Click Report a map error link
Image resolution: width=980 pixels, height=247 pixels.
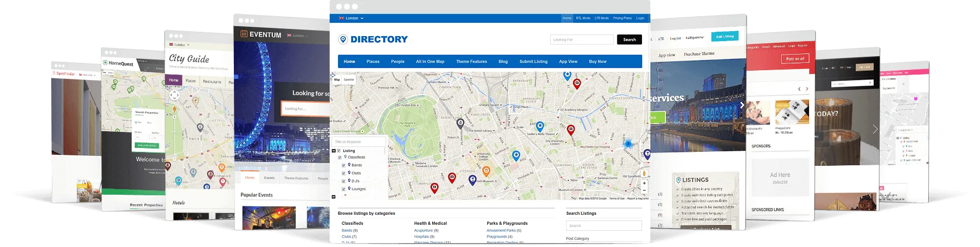(638, 198)
